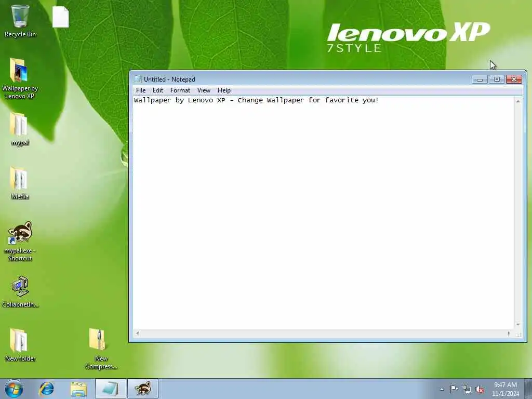532x399 pixels.
Task: Open the Format menu in Notepad
Action: pos(180,90)
